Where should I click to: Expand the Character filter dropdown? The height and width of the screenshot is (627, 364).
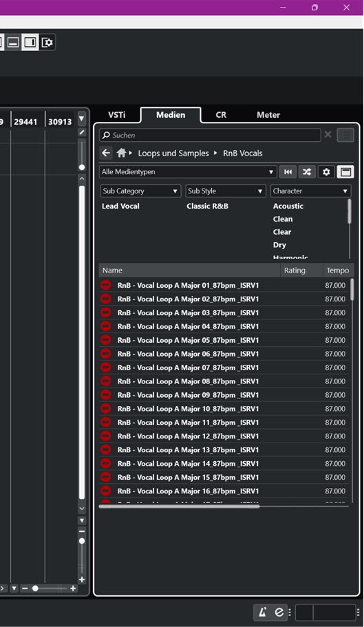coord(310,191)
